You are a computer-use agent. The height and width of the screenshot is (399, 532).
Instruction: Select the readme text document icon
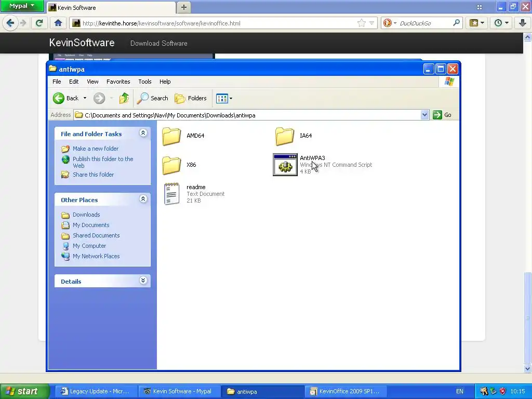pyautogui.click(x=171, y=194)
